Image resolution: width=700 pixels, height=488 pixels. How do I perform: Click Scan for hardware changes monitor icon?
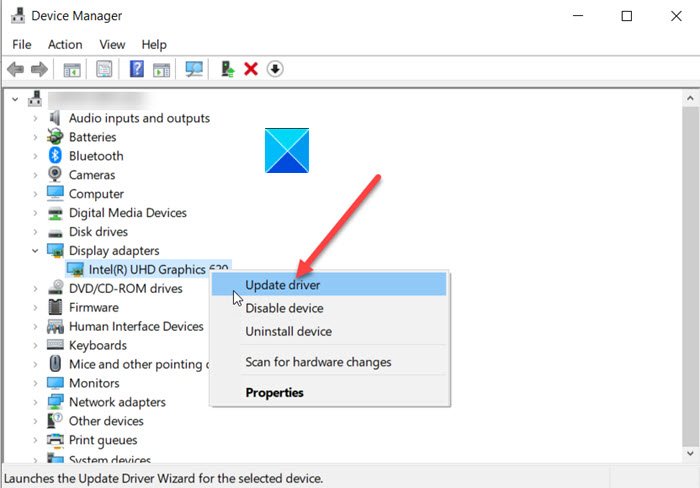(x=194, y=69)
